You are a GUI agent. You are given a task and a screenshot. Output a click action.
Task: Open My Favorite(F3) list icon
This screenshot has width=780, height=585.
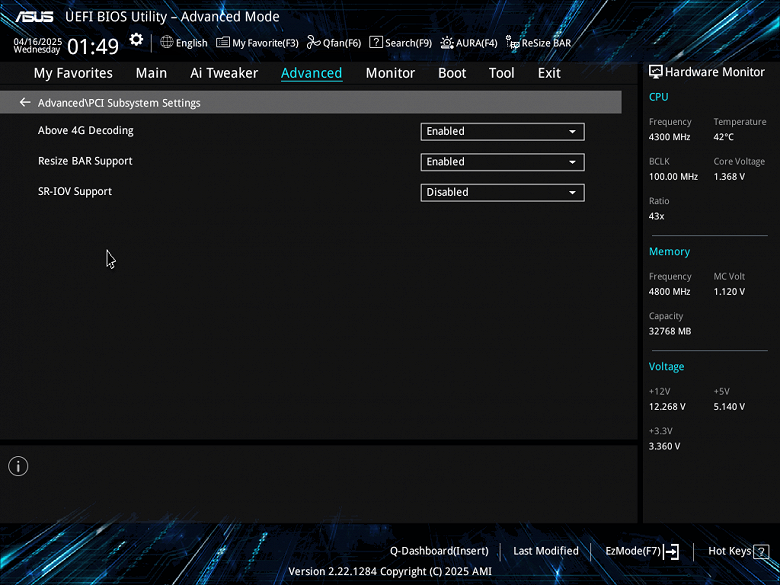point(223,42)
